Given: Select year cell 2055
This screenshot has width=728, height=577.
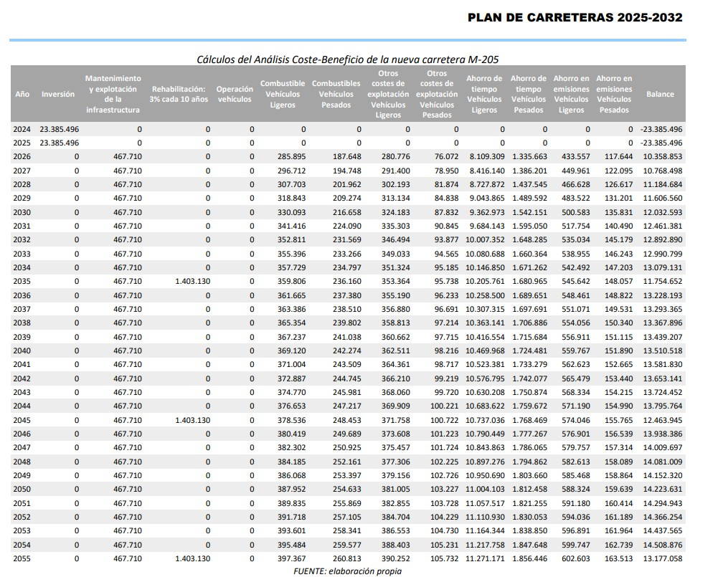Looking at the screenshot, I should pyautogui.click(x=22, y=558).
